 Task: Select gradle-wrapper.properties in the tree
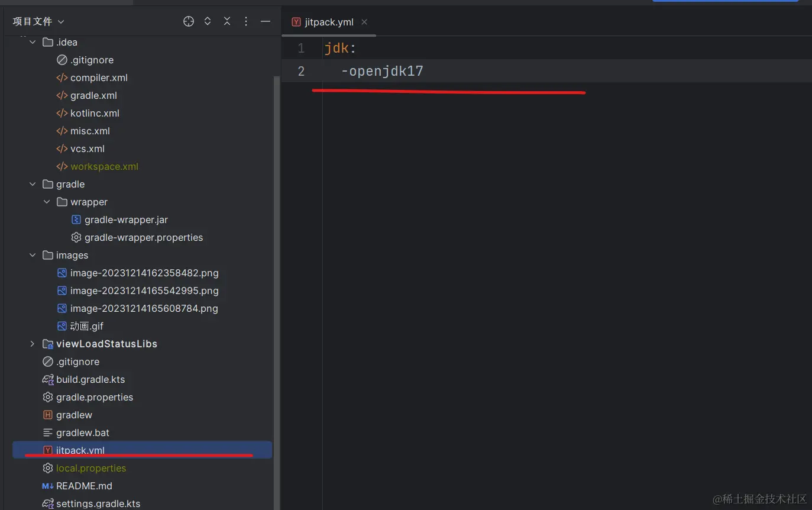[x=144, y=237]
